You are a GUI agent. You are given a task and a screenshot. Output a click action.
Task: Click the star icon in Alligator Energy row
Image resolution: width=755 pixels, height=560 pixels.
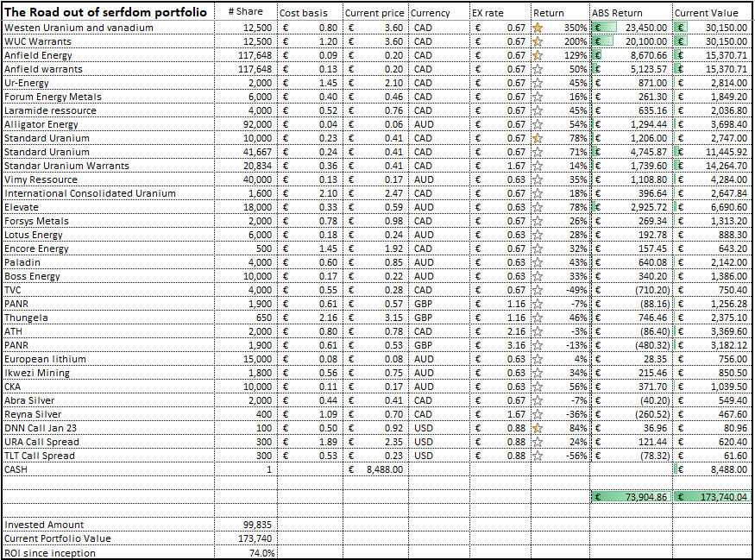(x=538, y=125)
